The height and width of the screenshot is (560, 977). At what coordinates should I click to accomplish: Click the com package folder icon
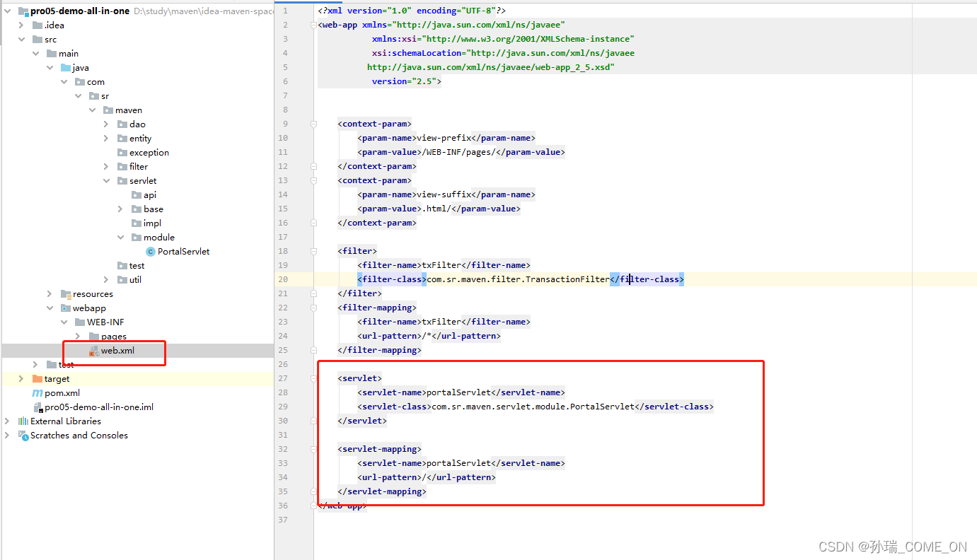(x=80, y=82)
